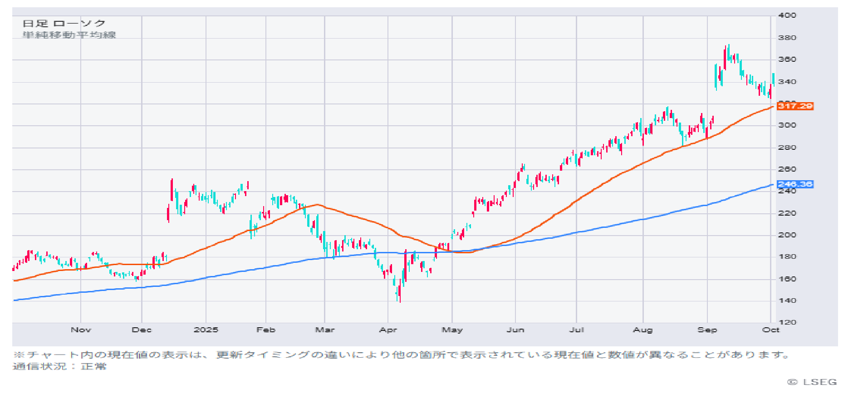Click the Oct label on time axis
The image size is (868, 399).
pyautogui.click(x=770, y=330)
